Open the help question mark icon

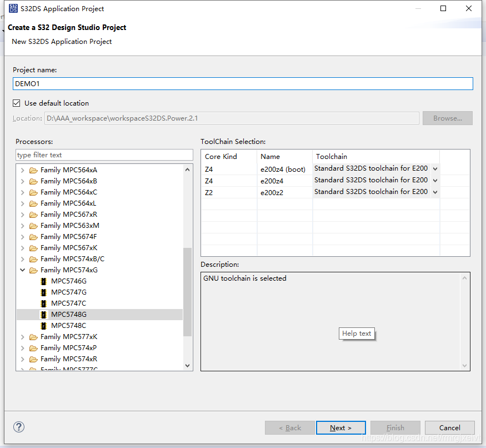coord(18,427)
